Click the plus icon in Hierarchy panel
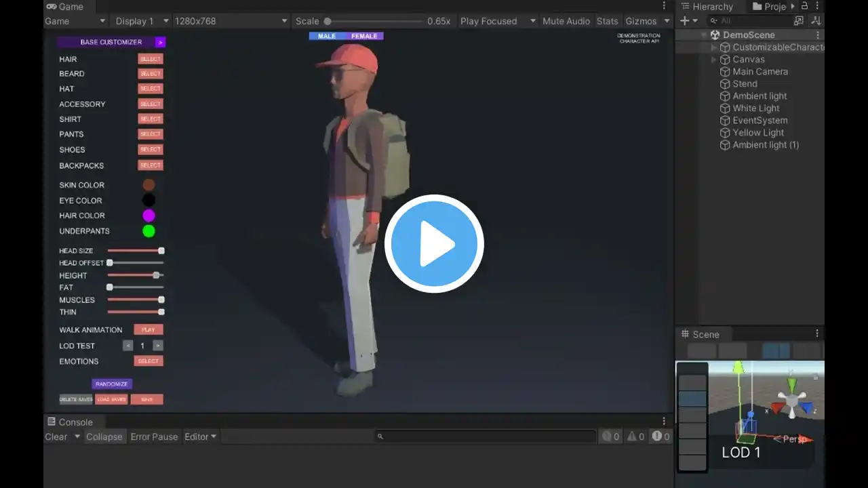Image resolution: width=868 pixels, height=488 pixels. click(x=685, y=21)
